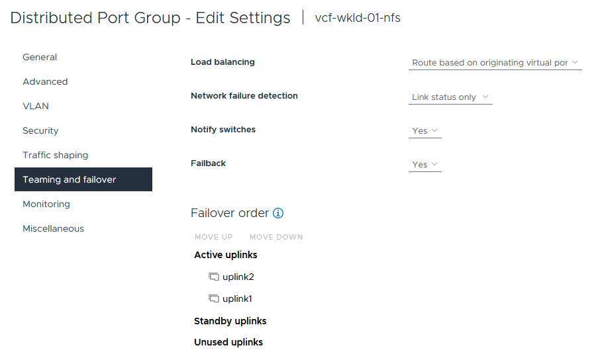Viewport: 600px width, 364px height.
Task: Navigate to the Monitoring section
Action: click(x=46, y=205)
